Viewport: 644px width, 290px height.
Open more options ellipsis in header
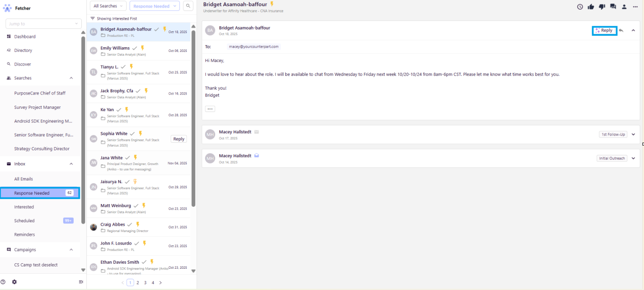click(635, 7)
